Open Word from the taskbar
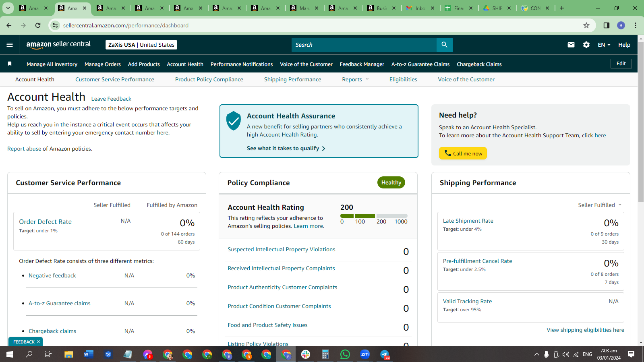The height and width of the screenshot is (362, 644). 88,354
